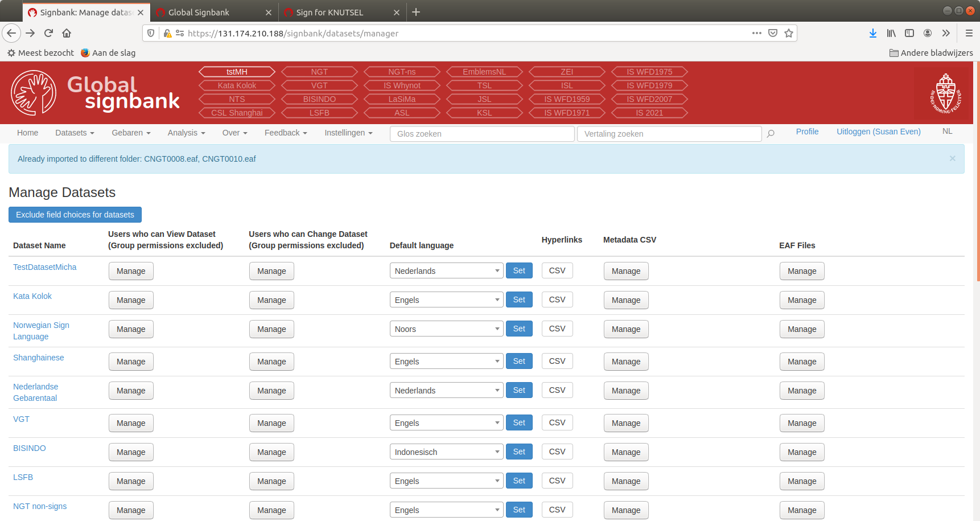Open the Noors language dropdown for Norwegian Sign Language
The width and height of the screenshot is (980, 521).
446,329
